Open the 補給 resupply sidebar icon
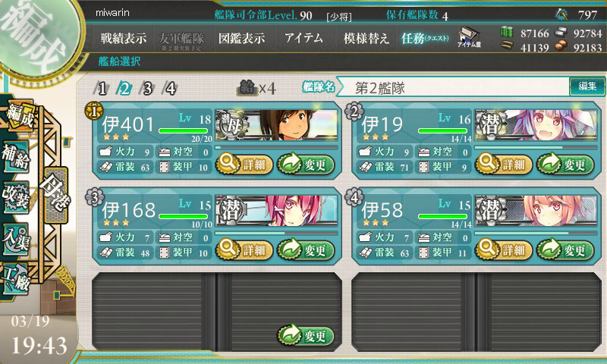This screenshot has height=364, width=607. (16, 157)
